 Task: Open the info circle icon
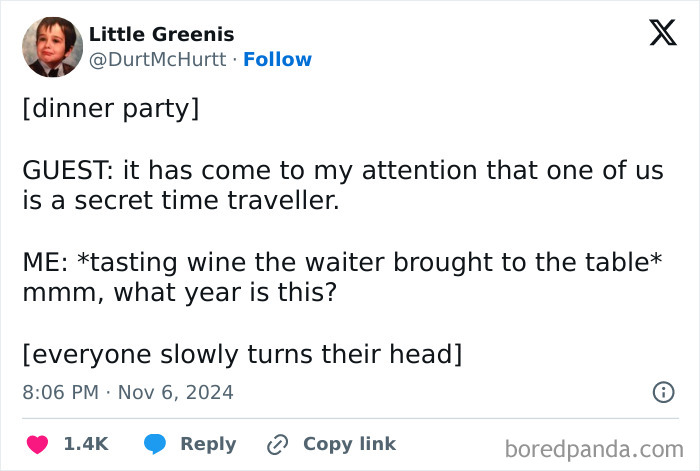point(663,392)
